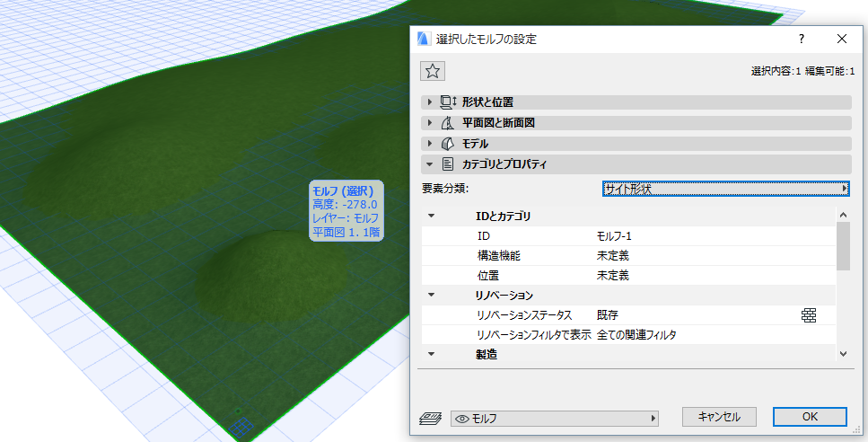Image resolution: width=868 pixels, height=442 pixels.
Task: Click the properties list scrollbar up arrow
Action: tap(843, 215)
